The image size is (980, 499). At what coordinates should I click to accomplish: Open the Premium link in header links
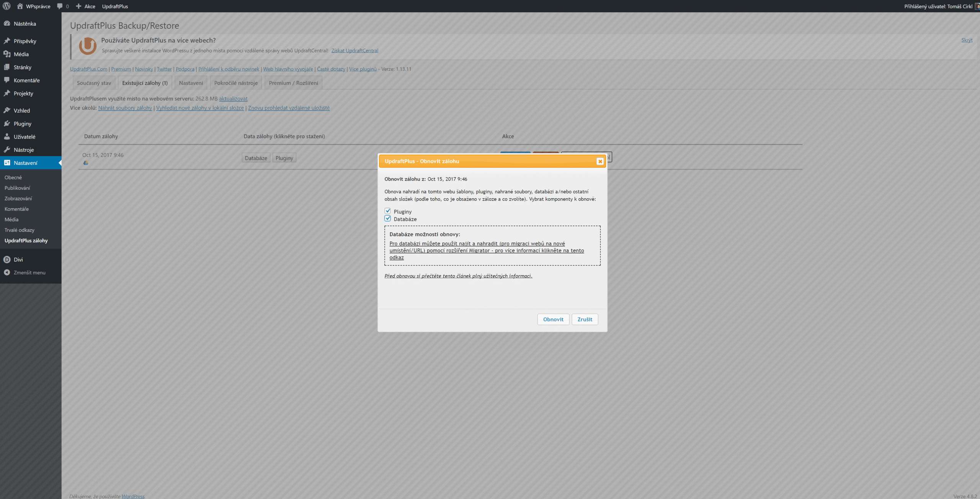click(x=121, y=69)
